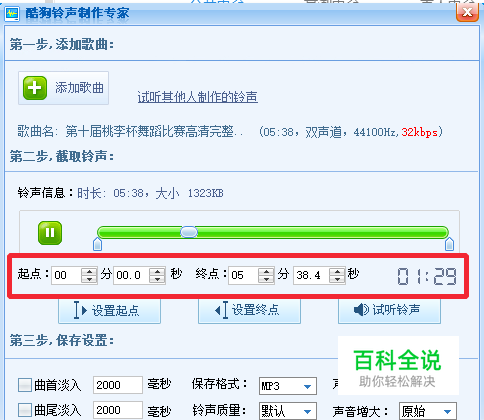Decrease end point seconds with down arrow
484x420 pixels.
[x=337, y=279]
